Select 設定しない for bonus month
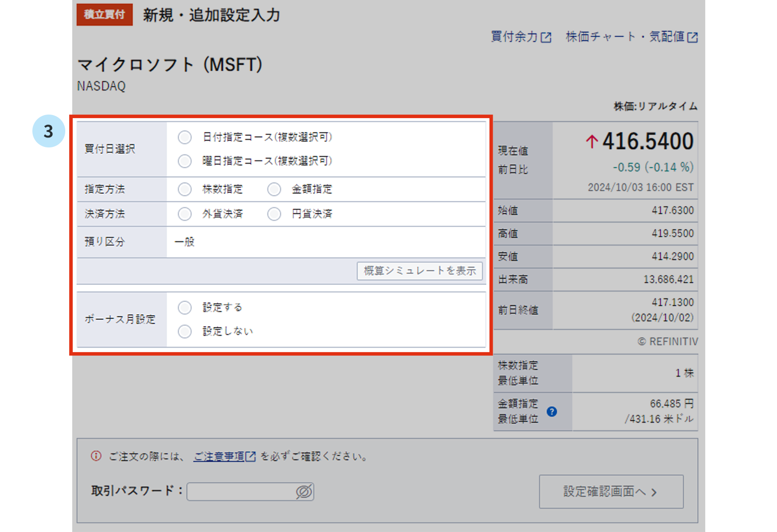The width and height of the screenshot is (777, 532). coord(185,331)
